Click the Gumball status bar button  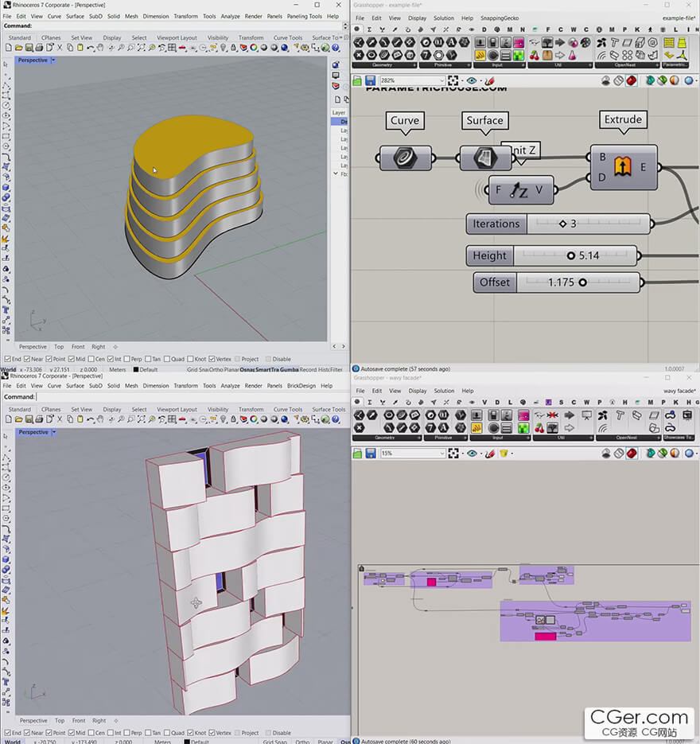[x=290, y=370]
